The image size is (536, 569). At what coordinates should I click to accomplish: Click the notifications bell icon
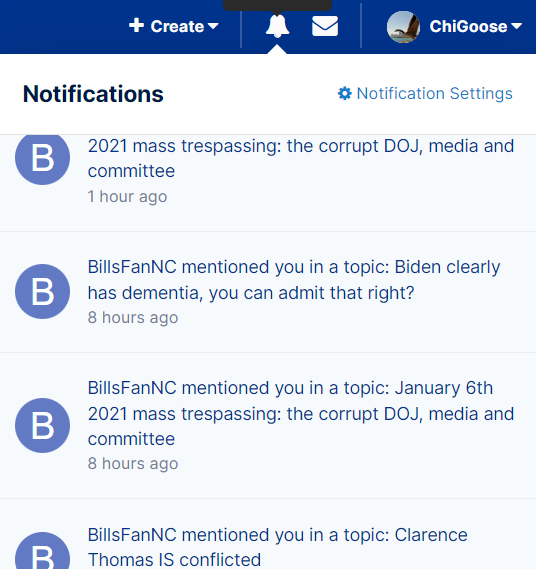click(x=277, y=26)
